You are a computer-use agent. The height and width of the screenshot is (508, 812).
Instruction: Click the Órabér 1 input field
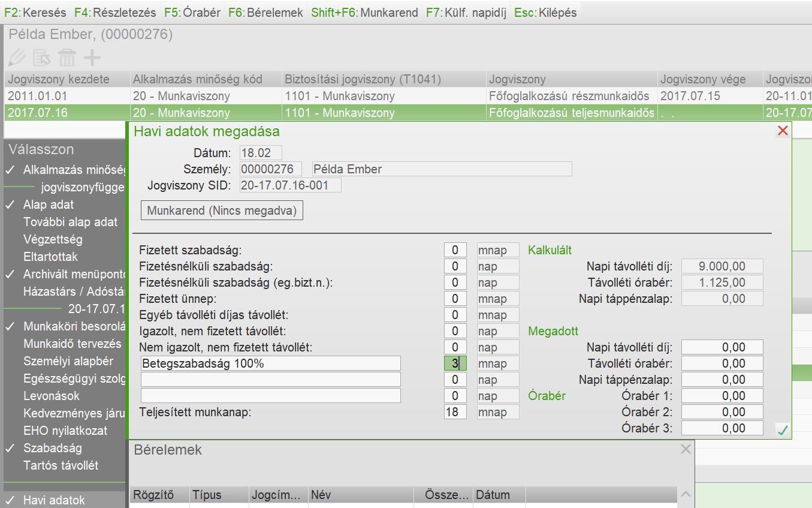pyautogui.click(x=722, y=396)
